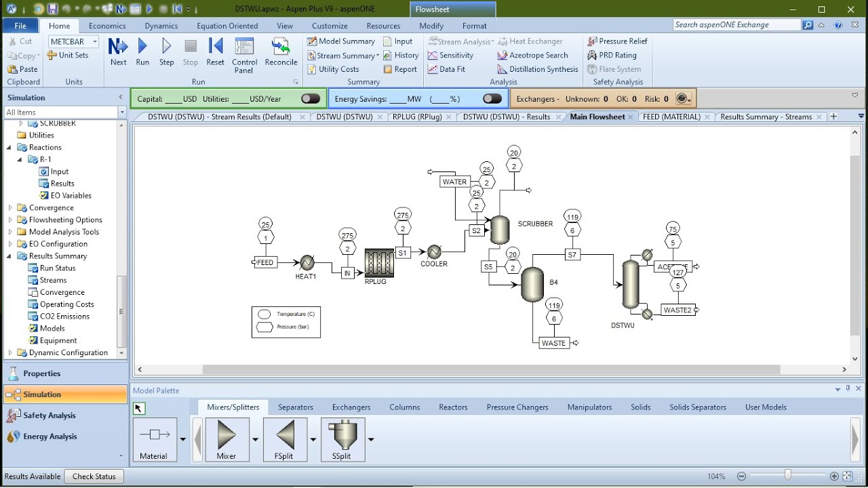Open Mixer model options arrow
The height and width of the screenshot is (488, 868).
(x=255, y=439)
